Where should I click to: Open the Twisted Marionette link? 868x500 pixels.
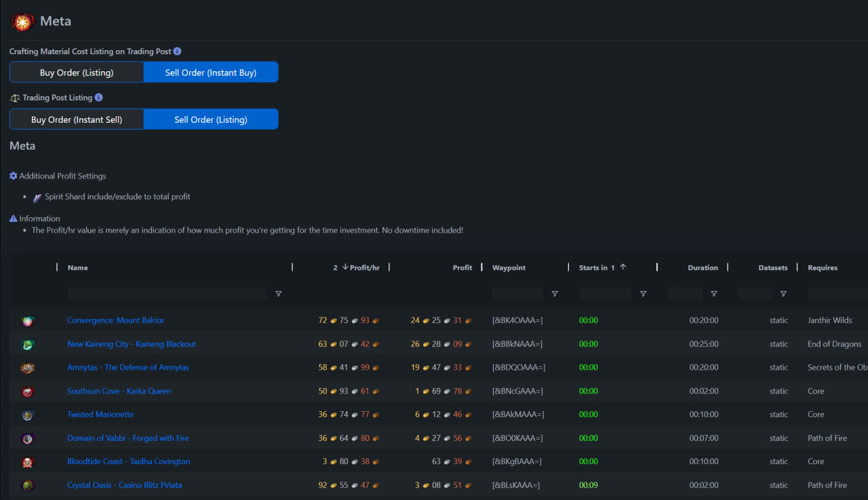(100, 415)
